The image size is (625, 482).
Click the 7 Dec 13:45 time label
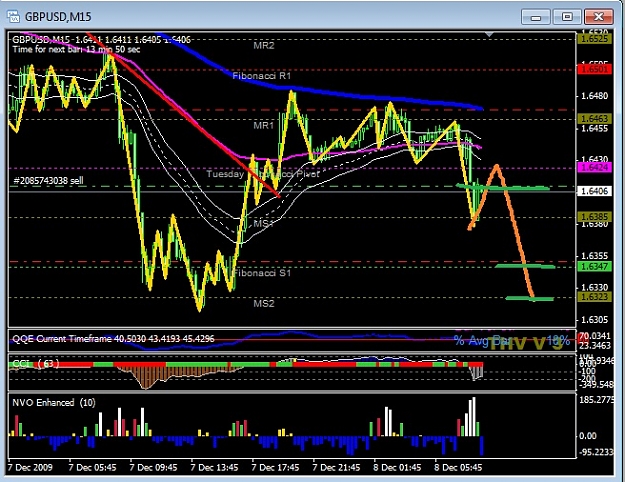click(x=214, y=467)
